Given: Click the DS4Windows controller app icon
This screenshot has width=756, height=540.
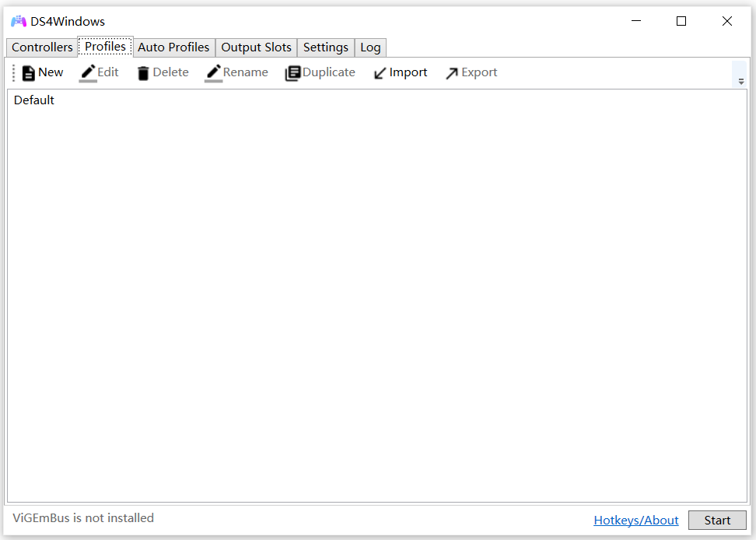Looking at the screenshot, I should 19,21.
